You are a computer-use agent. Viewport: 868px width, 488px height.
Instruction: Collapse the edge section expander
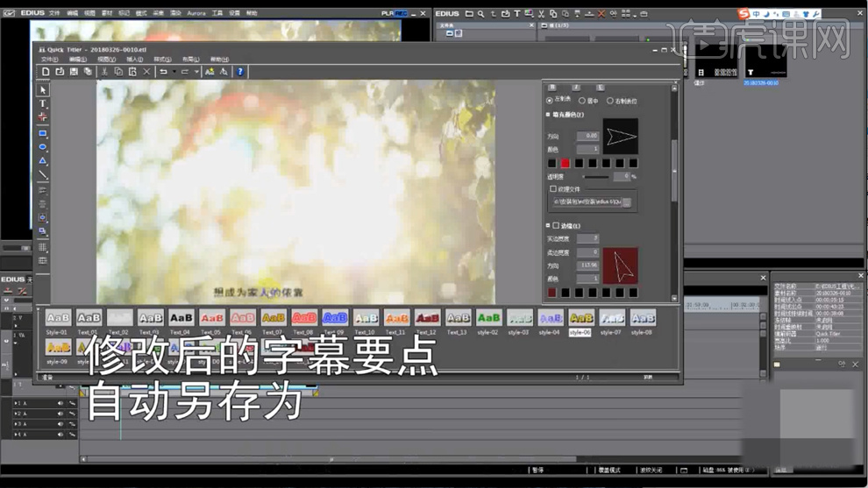(548, 226)
